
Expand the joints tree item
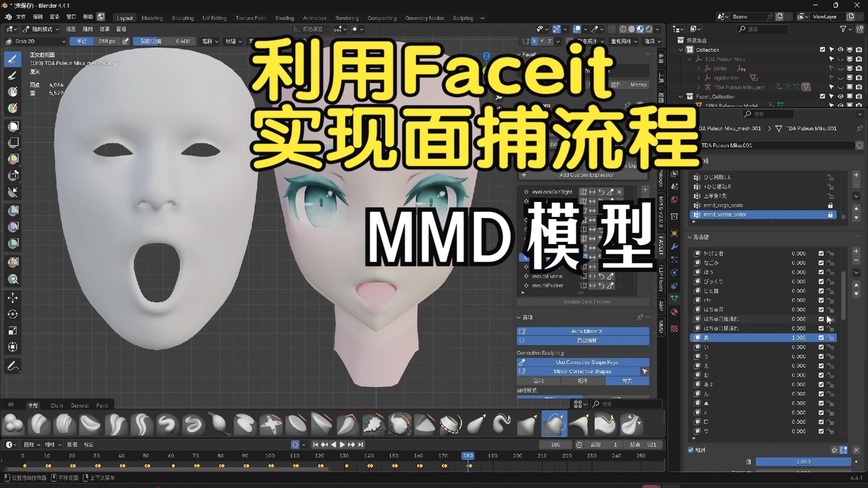[699, 69]
